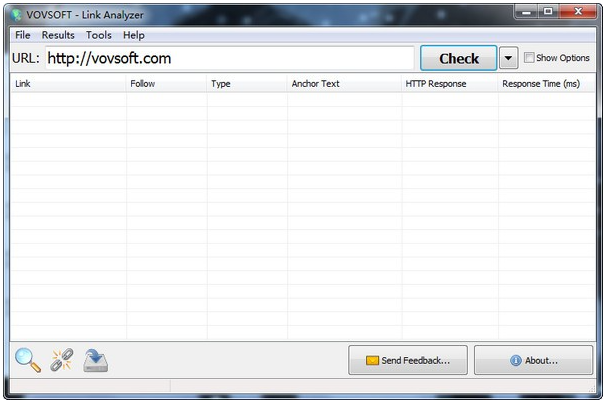Sort by the Anchor Text column header

(344, 83)
